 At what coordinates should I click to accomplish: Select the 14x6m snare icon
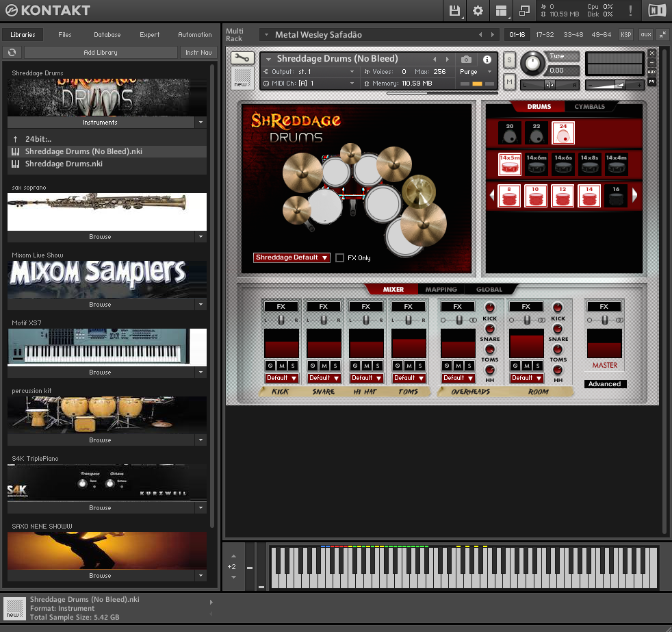click(x=537, y=164)
